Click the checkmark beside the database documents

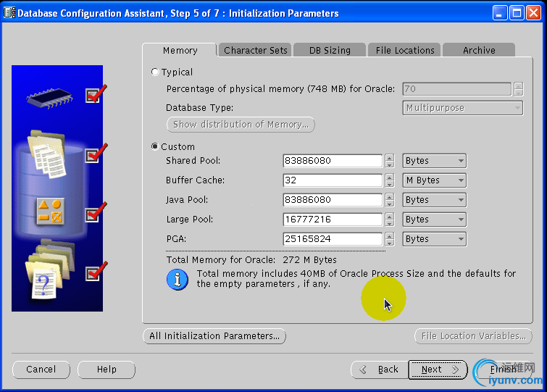tap(96, 153)
